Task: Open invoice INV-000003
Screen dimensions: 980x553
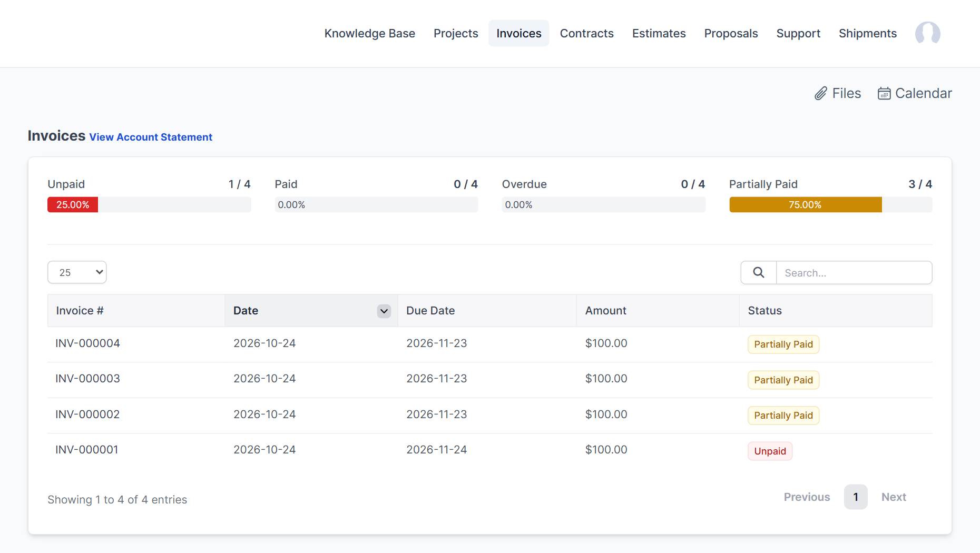Action: [x=87, y=379]
